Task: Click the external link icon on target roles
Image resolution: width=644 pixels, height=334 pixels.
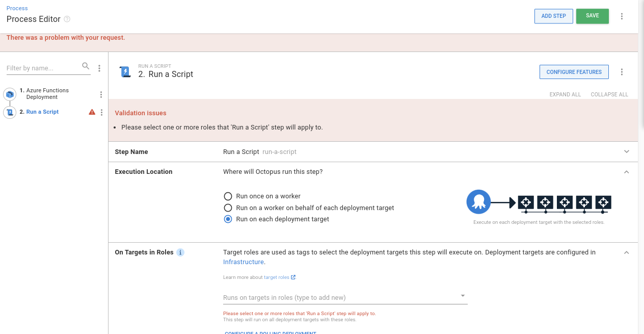Action: click(294, 277)
